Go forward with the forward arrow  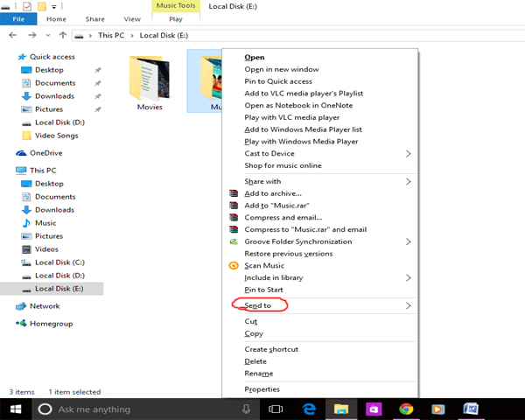point(32,35)
